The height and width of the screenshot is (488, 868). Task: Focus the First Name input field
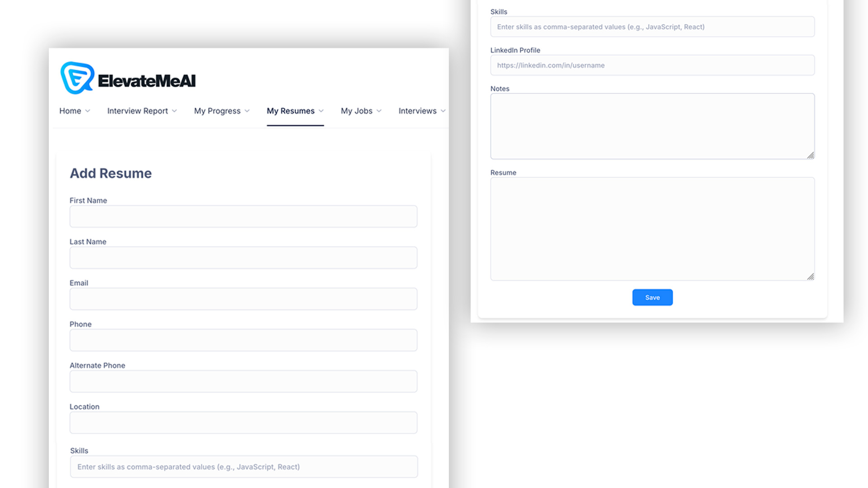tap(243, 216)
